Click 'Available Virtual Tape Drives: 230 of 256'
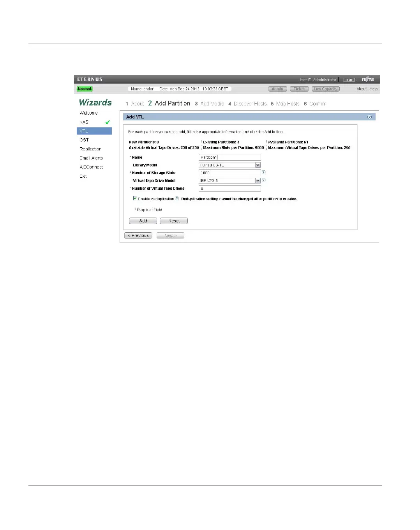420x530 pixels. pos(164,148)
